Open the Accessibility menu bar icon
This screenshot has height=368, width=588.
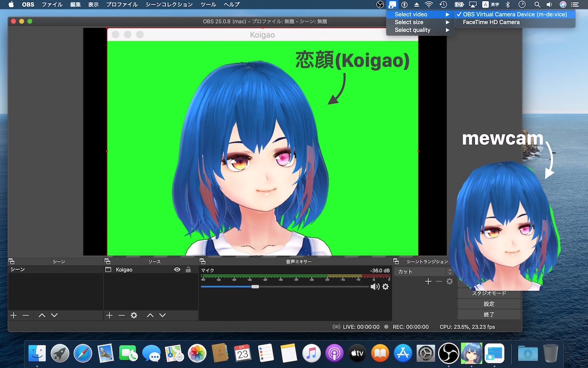pos(405,4)
